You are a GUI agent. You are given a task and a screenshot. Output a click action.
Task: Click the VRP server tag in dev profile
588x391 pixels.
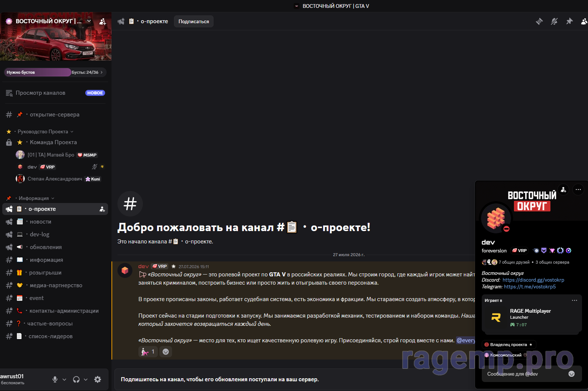click(520, 251)
